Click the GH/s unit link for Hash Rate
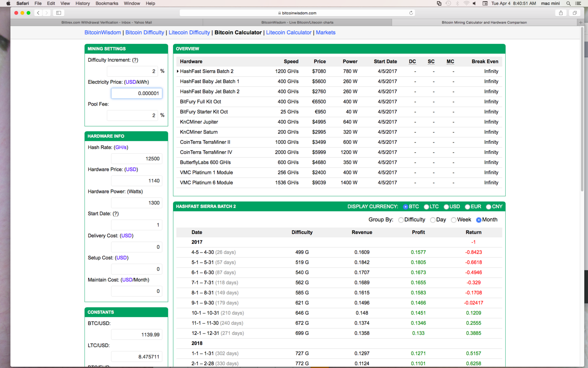Screen dimensions: 588x368 pos(121,147)
